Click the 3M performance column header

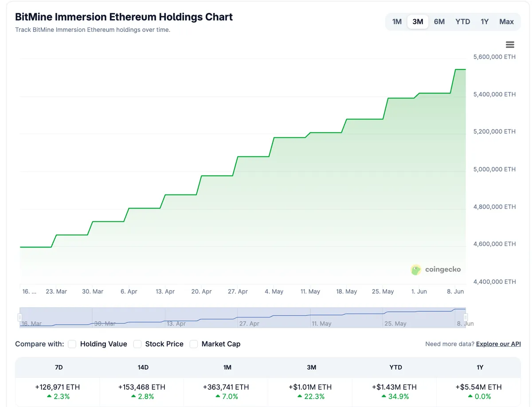click(311, 368)
